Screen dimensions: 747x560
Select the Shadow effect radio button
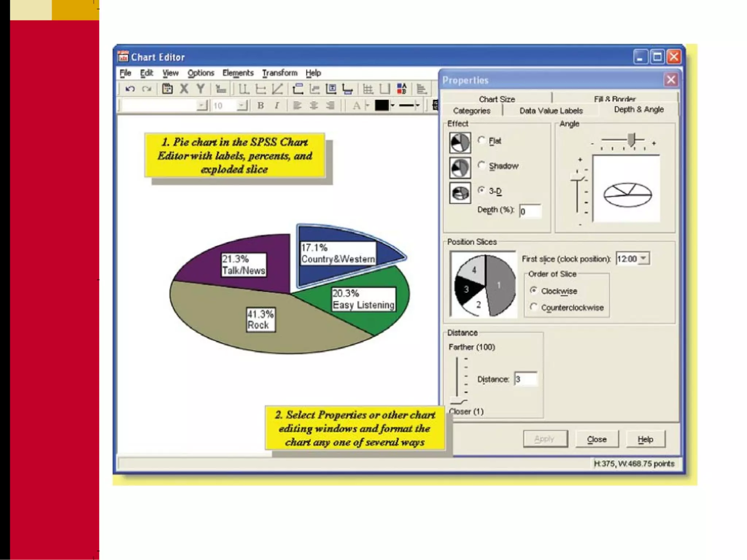coord(481,166)
